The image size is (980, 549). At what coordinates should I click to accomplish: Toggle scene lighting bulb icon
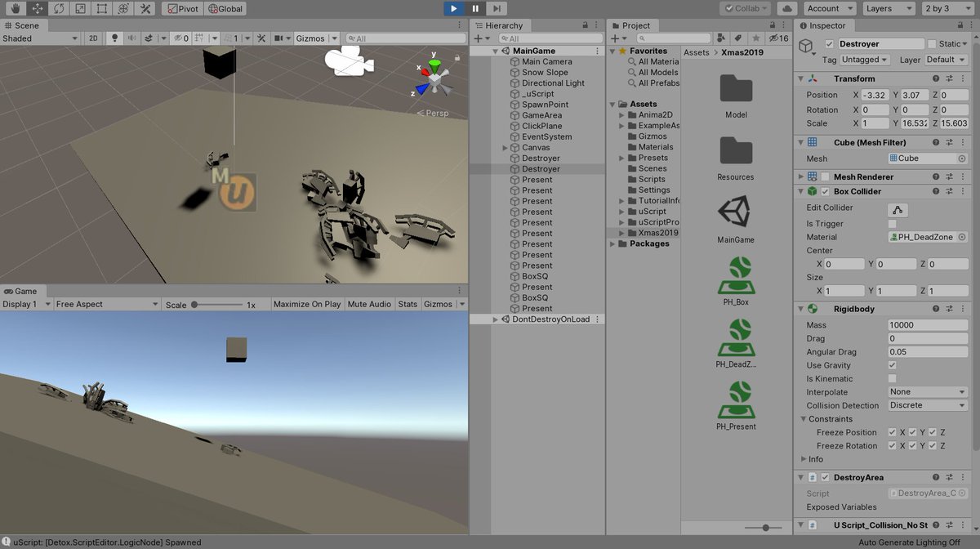click(114, 38)
